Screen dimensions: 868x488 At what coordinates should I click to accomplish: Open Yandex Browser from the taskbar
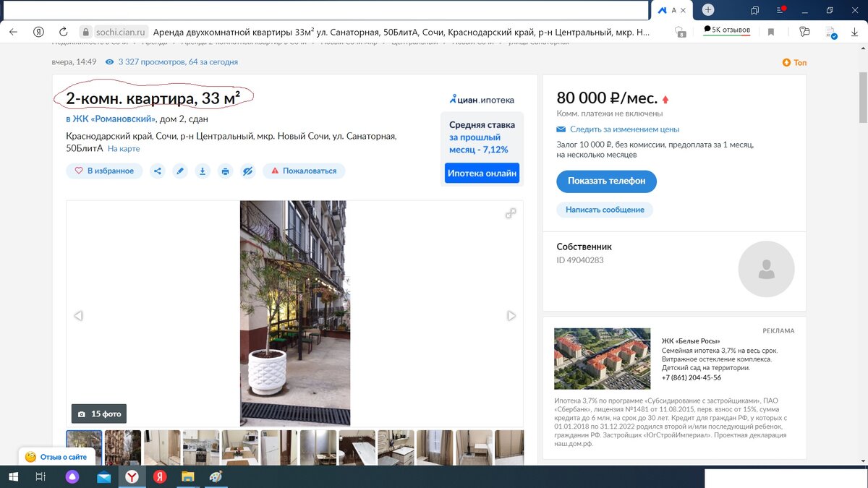pos(132,477)
